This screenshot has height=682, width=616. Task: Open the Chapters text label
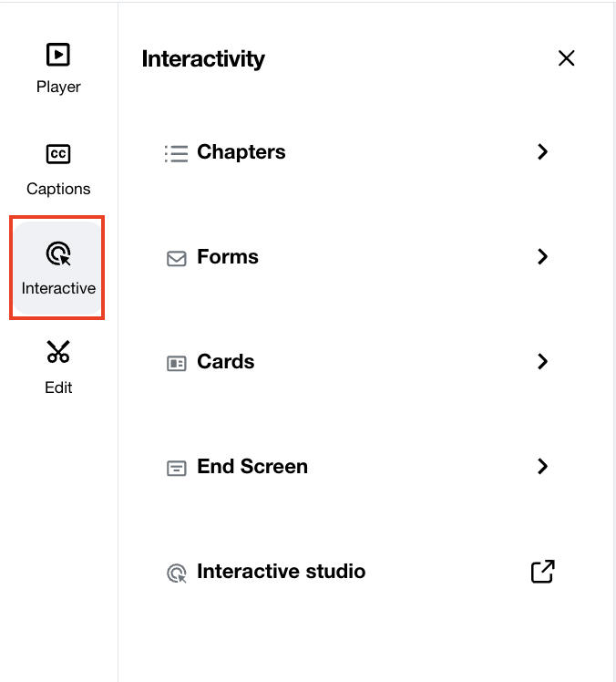tap(241, 152)
